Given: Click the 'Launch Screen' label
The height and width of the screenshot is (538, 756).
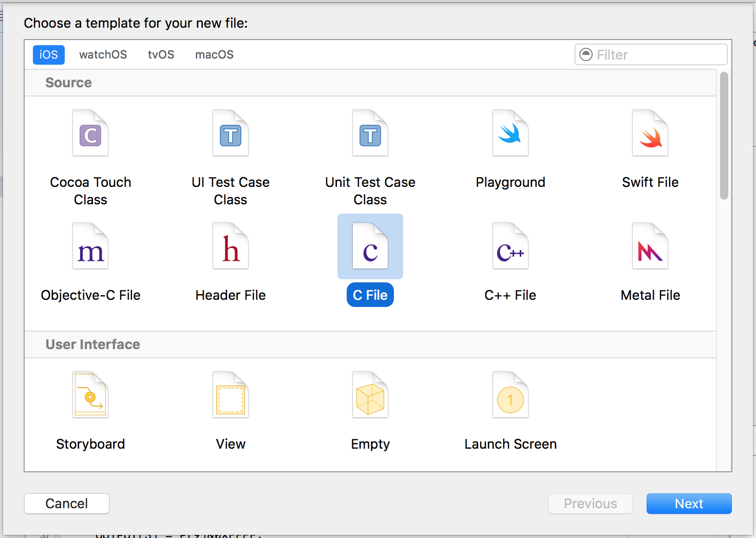Looking at the screenshot, I should pos(511,444).
